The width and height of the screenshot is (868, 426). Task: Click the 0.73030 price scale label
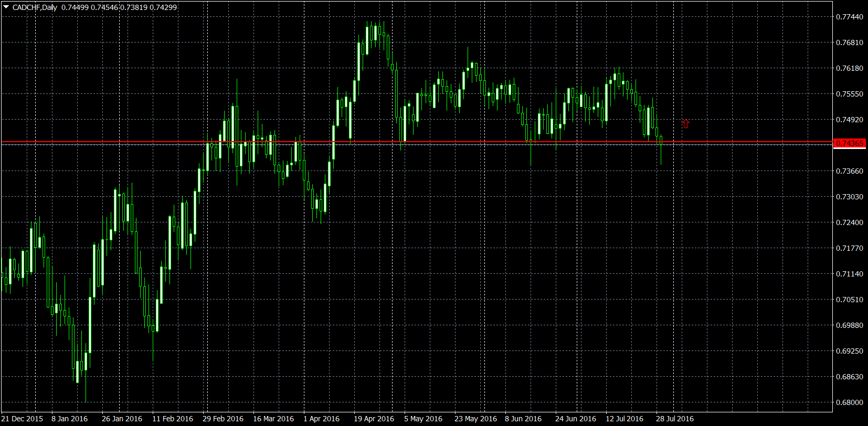coord(849,197)
